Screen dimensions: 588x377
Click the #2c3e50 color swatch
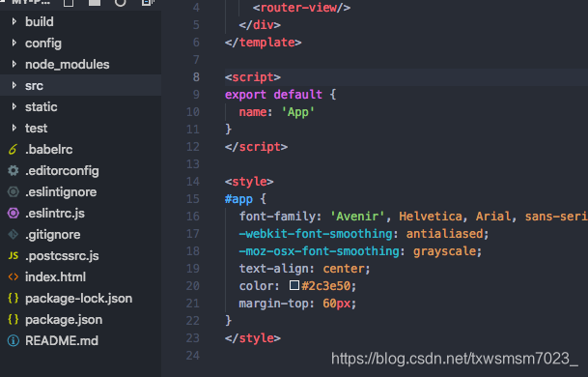pyautogui.click(x=294, y=285)
